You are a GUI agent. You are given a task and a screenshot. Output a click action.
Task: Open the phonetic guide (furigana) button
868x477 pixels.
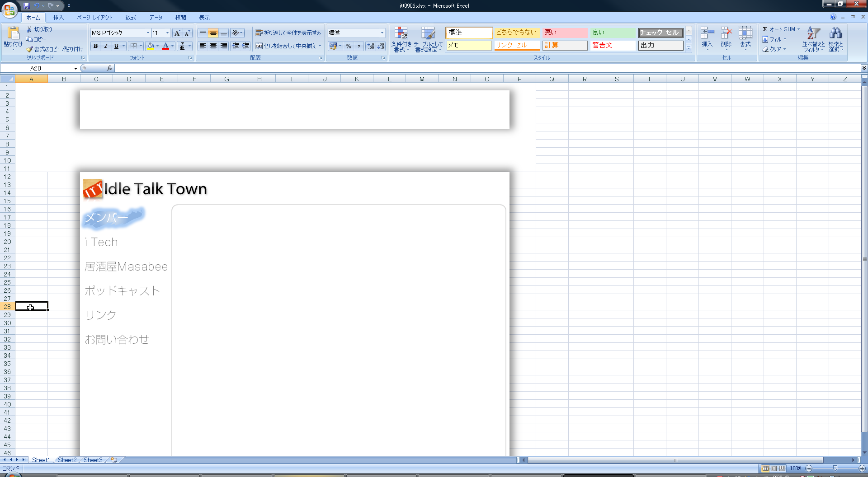coord(182,46)
